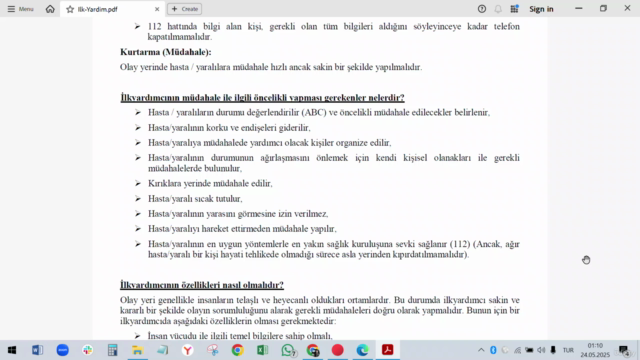
Task: Open Zoom from the taskbar
Action: 62,350
